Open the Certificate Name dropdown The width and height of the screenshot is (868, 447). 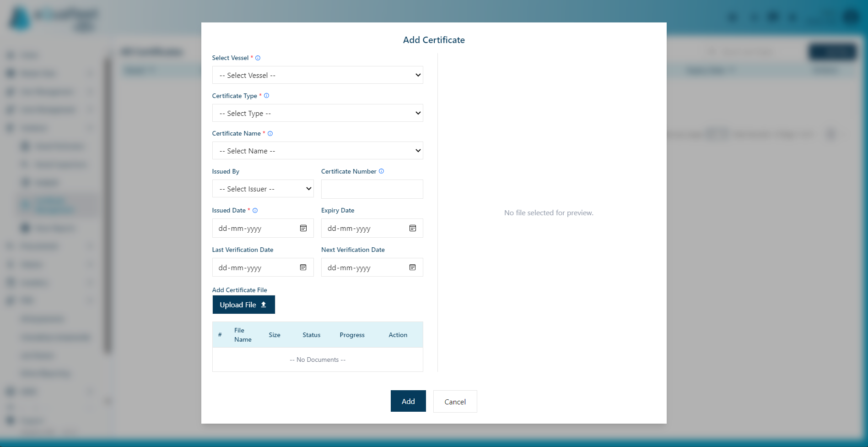pyautogui.click(x=317, y=150)
